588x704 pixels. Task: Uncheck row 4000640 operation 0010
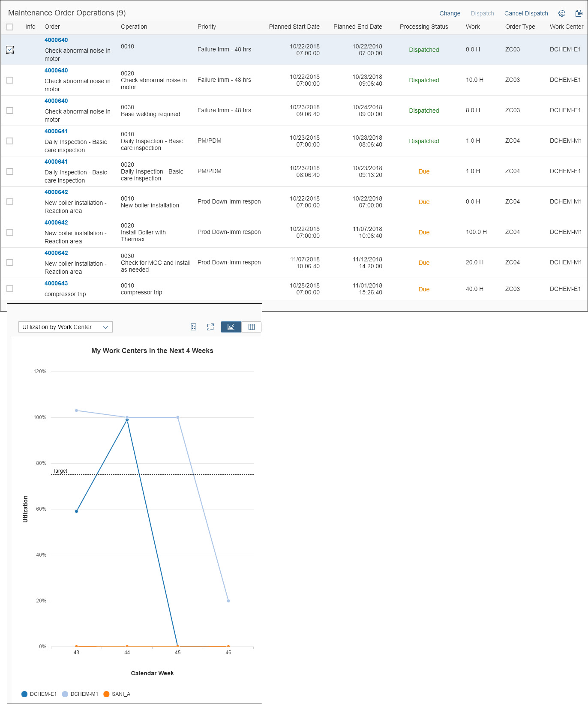10,50
